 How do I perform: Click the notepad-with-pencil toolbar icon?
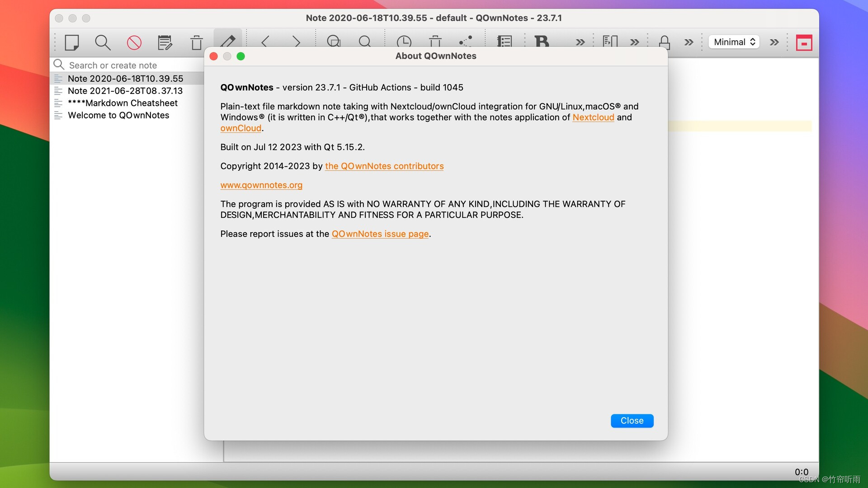pos(165,42)
